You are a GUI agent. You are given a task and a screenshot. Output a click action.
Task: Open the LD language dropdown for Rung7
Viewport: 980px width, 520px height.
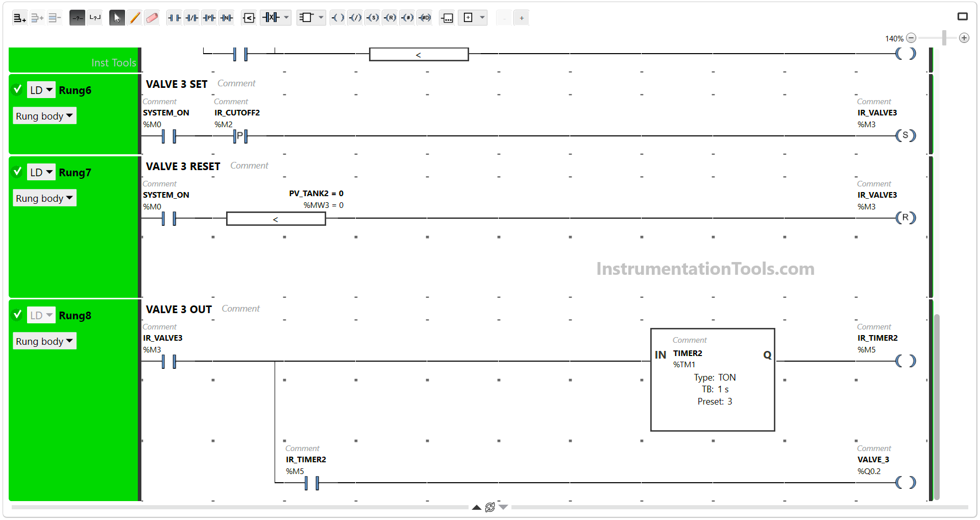(41, 172)
